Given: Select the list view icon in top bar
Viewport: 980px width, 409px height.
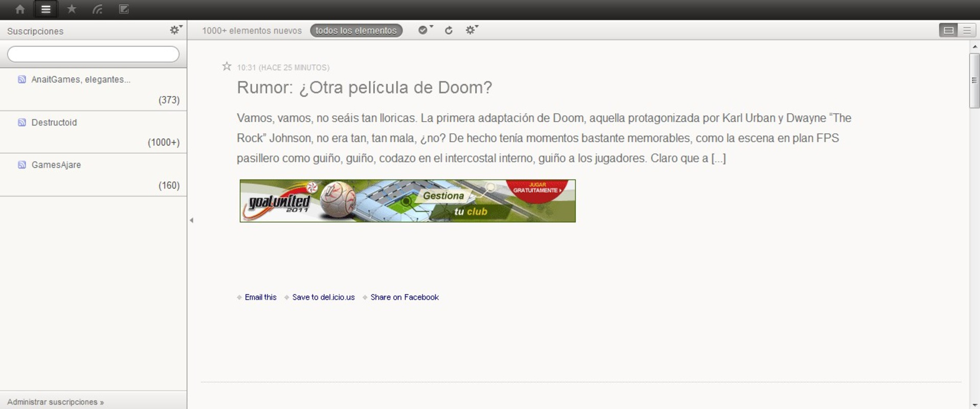Looking at the screenshot, I should pos(46,9).
